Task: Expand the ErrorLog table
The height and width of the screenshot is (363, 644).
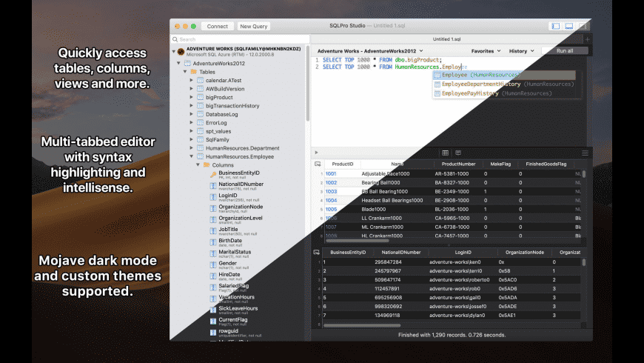Action: pyautogui.click(x=192, y=122)
